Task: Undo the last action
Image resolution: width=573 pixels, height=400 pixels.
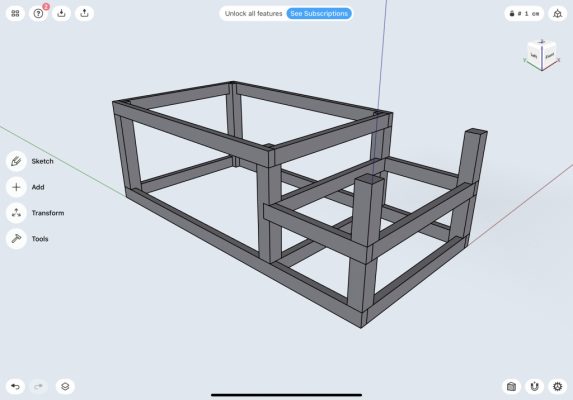Action: pos(15,386)
